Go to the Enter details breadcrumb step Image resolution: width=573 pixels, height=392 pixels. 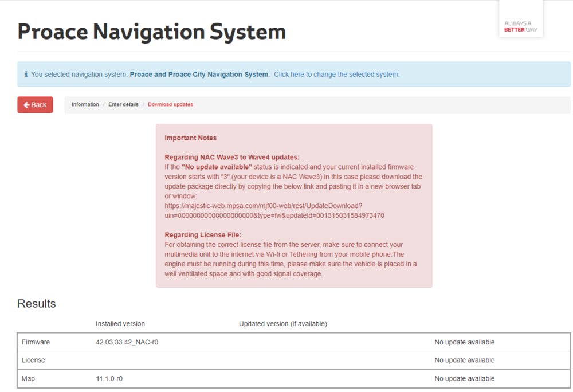124,104
